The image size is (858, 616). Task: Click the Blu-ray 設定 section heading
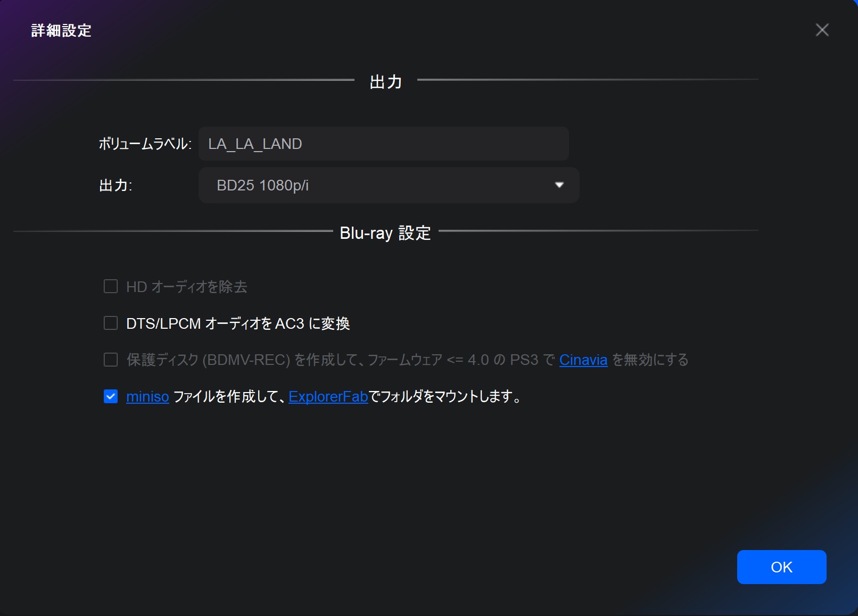[x=385, y=233]
